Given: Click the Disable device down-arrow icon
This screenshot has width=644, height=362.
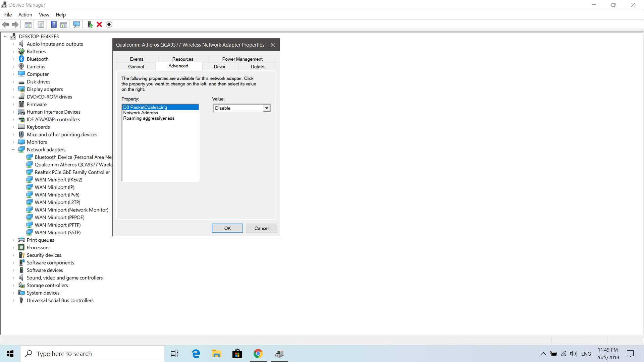Looking at the screenshot, I should (x=109, y=24).
